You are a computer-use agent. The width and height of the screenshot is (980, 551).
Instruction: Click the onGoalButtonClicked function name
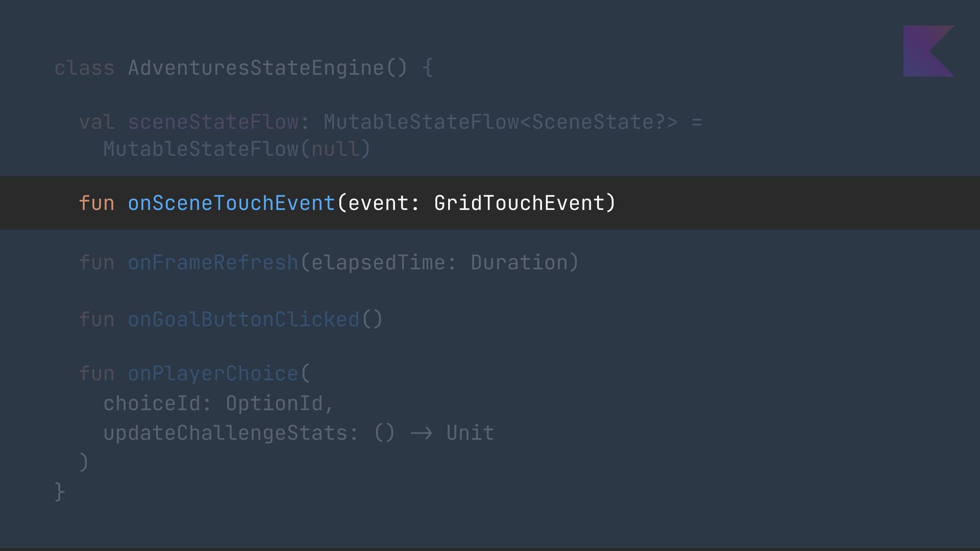[x=243, y=319]
